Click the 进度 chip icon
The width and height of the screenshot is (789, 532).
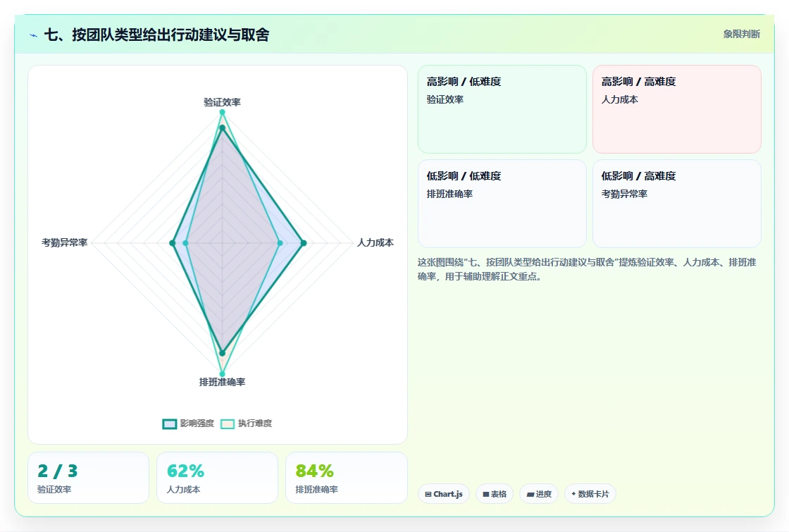tap(530, 494)
